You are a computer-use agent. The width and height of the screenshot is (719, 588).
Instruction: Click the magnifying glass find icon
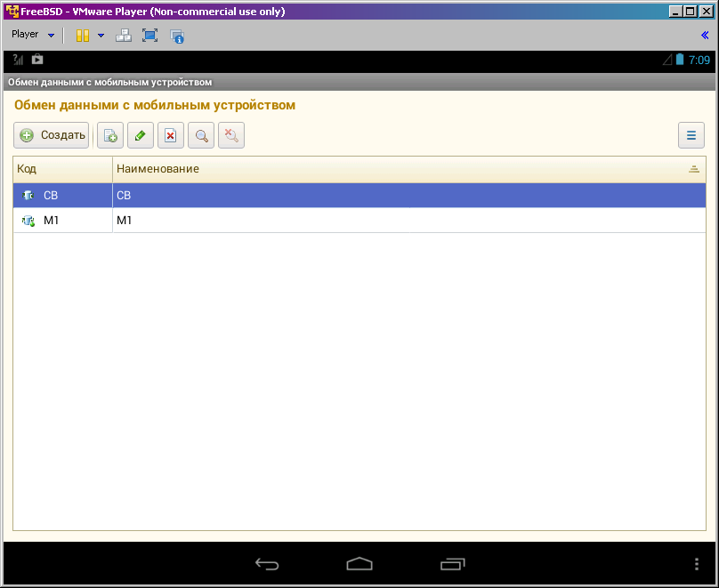click(201, 135)
